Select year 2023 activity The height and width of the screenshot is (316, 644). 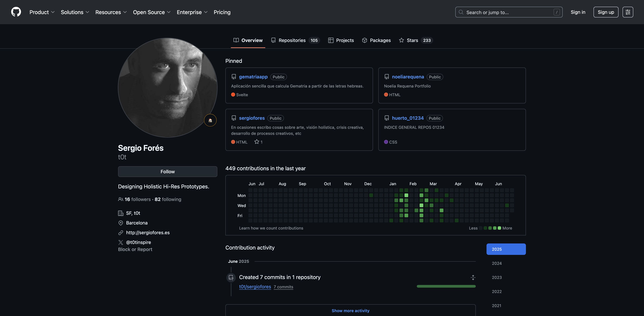(506, 277)
